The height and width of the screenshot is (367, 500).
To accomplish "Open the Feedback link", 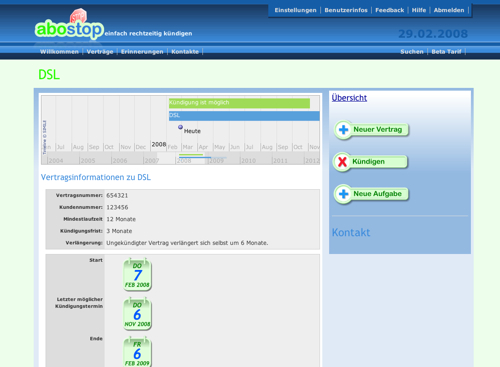I will click(x=390, y=10).
